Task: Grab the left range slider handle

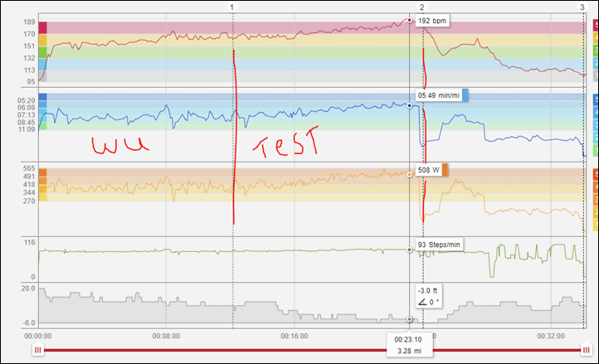Action: coord(38,350)
